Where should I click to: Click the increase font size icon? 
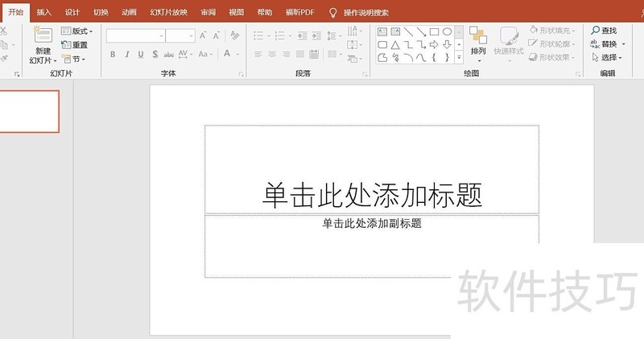click(x=203, y=35)
